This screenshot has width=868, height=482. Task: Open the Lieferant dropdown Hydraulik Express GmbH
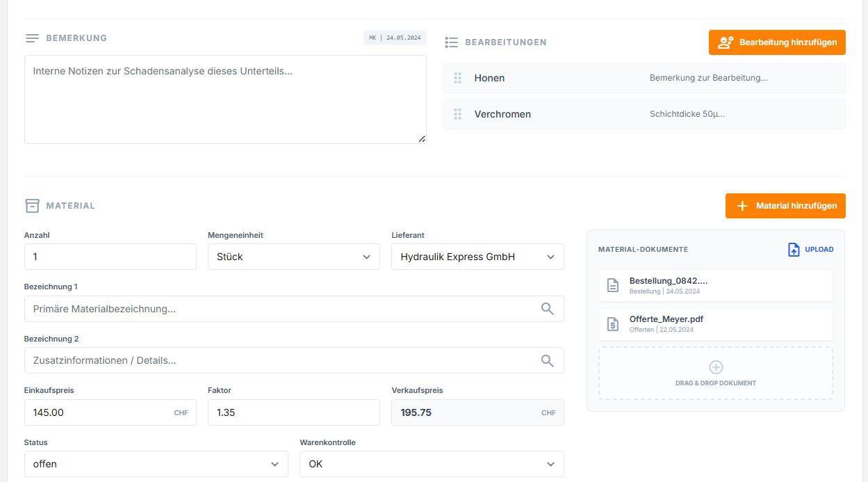click(x=477, y=257)
